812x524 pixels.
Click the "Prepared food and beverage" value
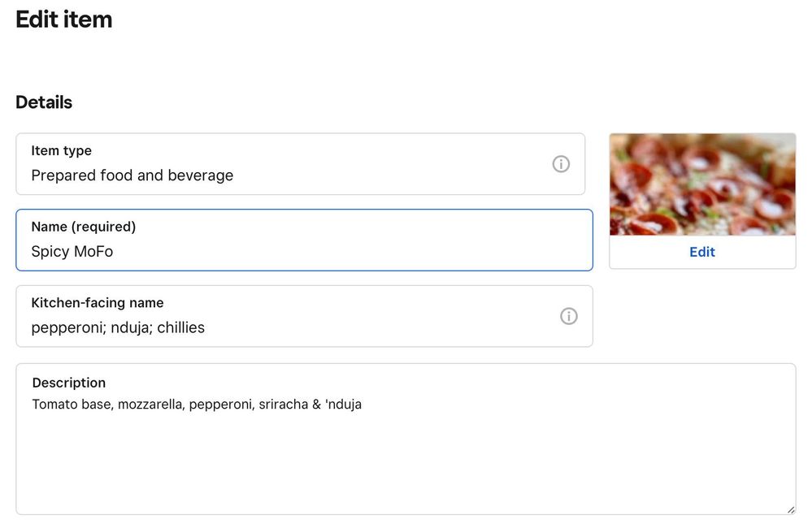[132, 175]
